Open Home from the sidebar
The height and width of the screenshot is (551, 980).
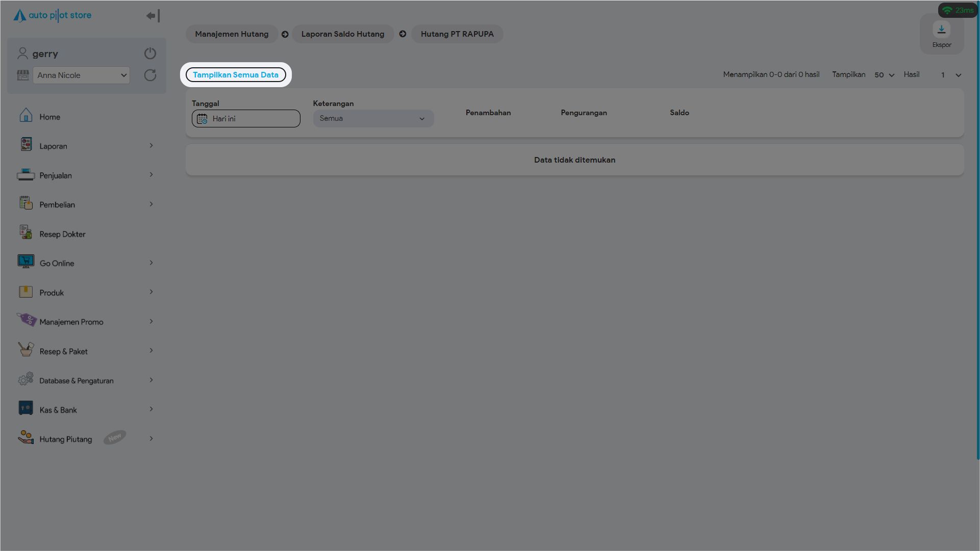(x=49, y=117)
